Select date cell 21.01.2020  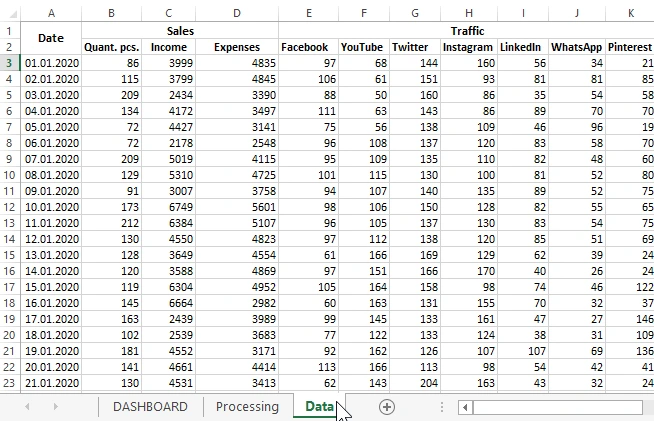[x=51, y=383]
